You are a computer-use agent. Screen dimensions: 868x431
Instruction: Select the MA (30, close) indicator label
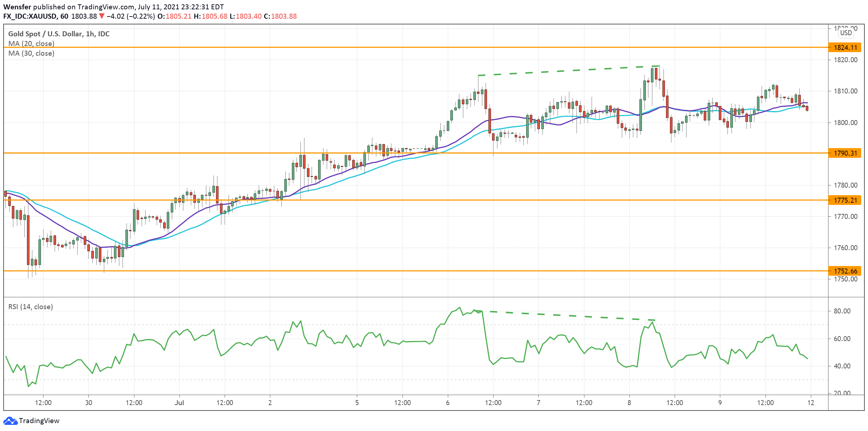pos(31,53)
